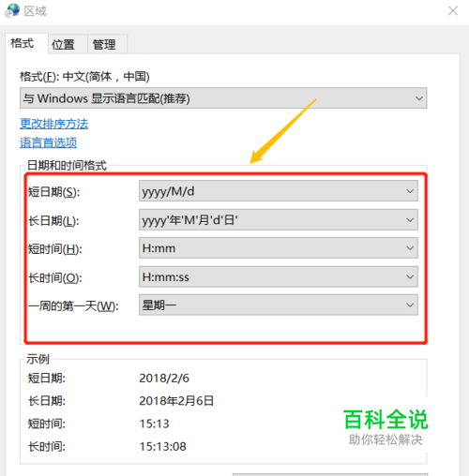Click the 示例 group heading
This screenshot has height=476, width=469.
click(38, 359)
